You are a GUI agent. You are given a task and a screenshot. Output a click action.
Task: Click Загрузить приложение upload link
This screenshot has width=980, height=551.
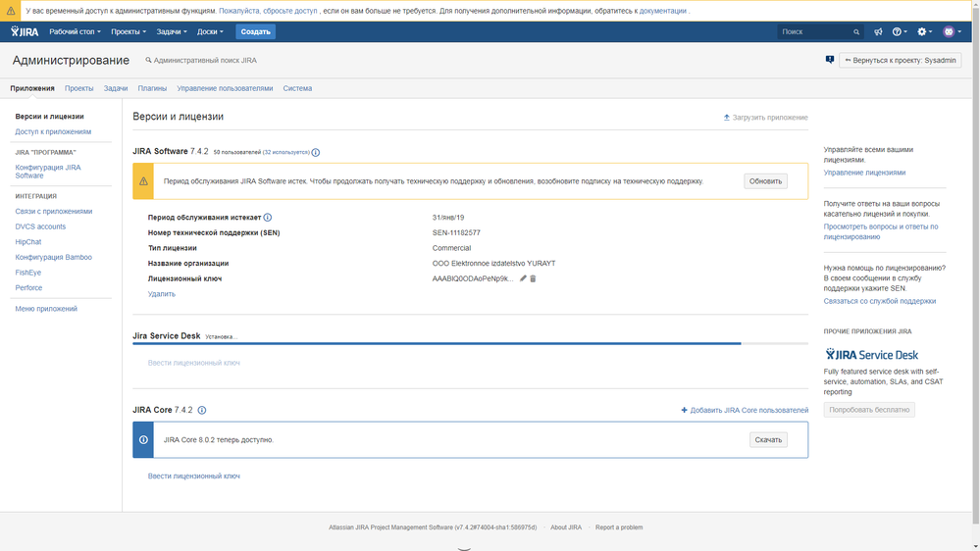[x=765, y=118]
